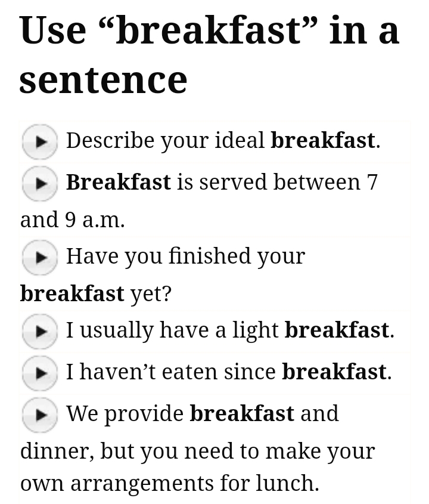
Task: Play the "Breakfast is served between 7" sentence
Action: tap(40, 183)
